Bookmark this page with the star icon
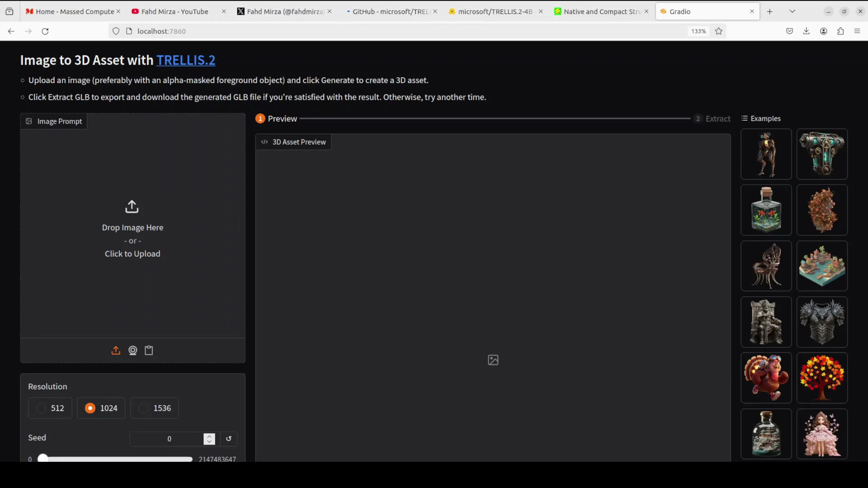Screen dimensions: 868x488 pos(719,31)
